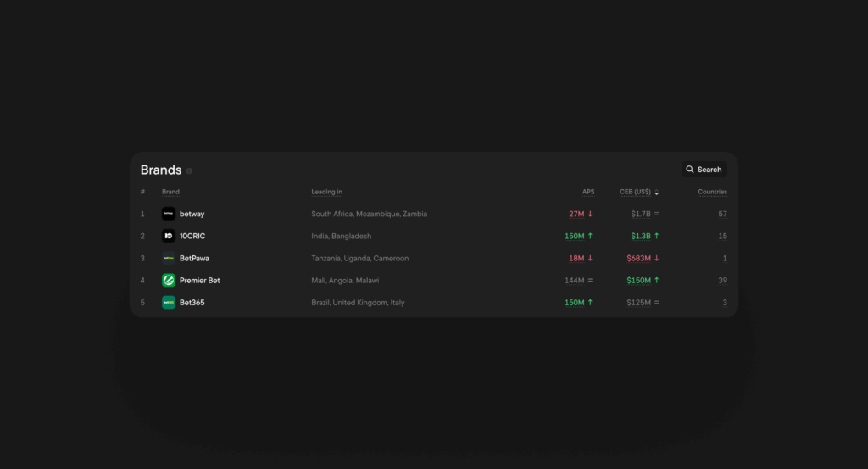
Task: Sort table by the APS column header
Action: pos(587,192)
